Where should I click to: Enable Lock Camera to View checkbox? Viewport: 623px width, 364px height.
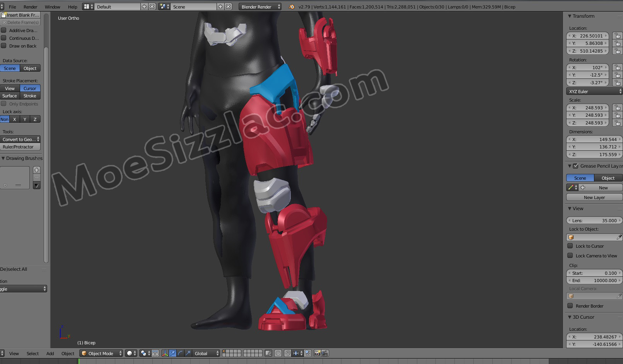coord(570,255)
